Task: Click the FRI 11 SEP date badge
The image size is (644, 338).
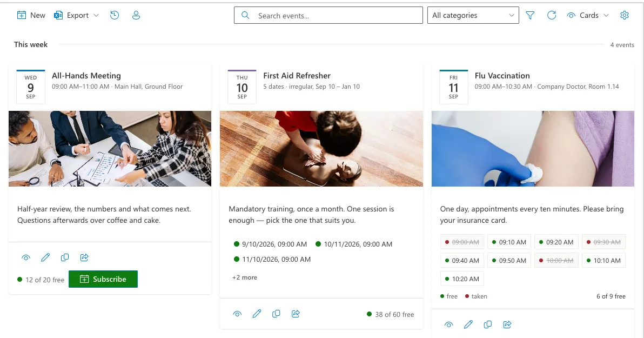Action: click(453, 87)
